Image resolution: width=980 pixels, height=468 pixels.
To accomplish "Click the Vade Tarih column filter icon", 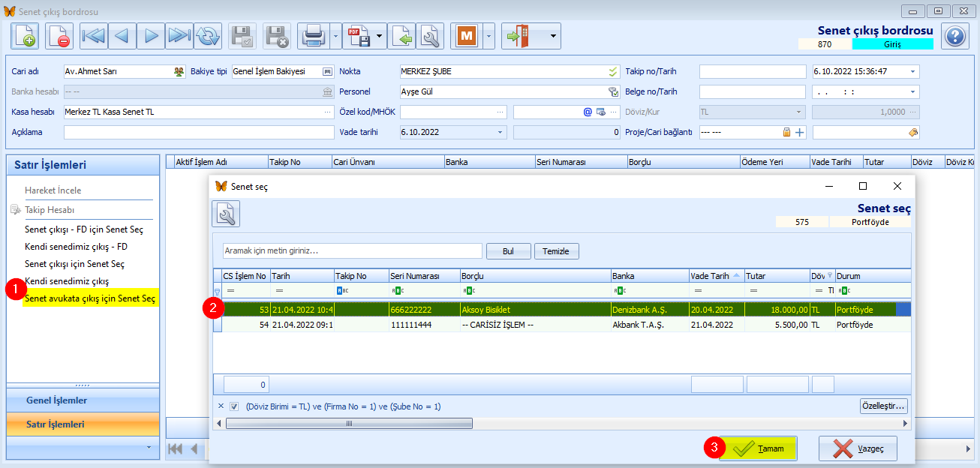I will point(738,275).
